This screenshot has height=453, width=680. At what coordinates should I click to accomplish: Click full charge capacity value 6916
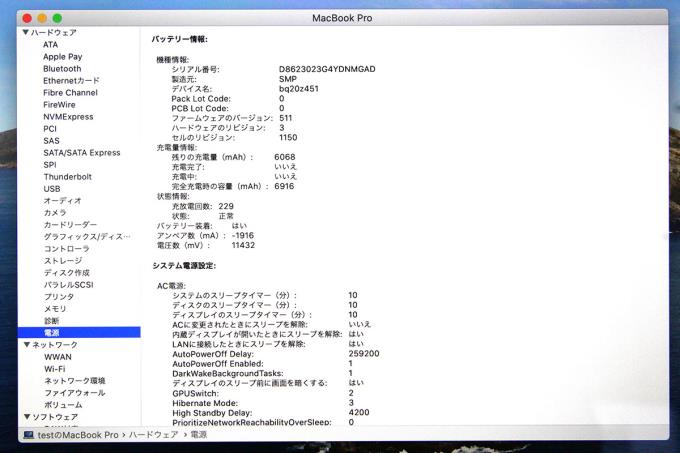pos(284,186)
